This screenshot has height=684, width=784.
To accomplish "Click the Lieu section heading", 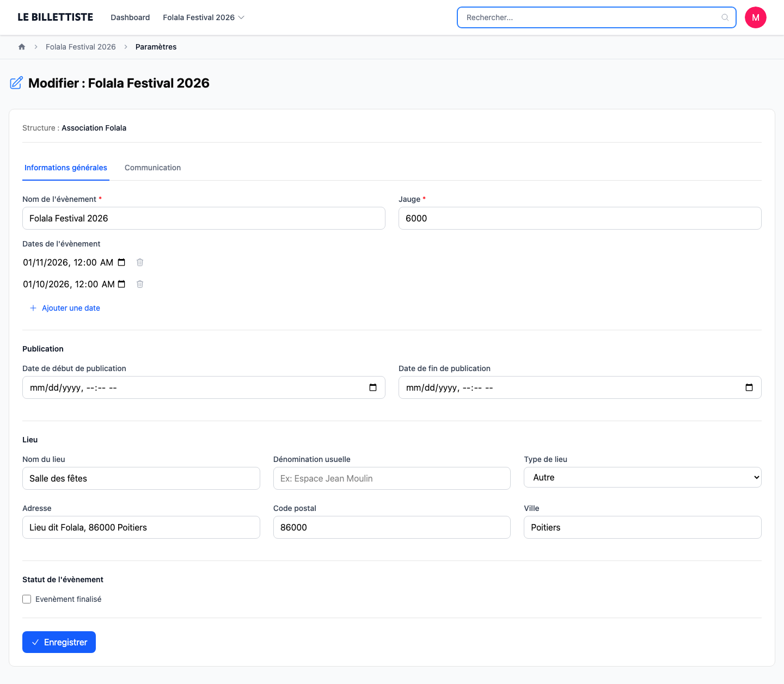I will [x=30, y=440].
